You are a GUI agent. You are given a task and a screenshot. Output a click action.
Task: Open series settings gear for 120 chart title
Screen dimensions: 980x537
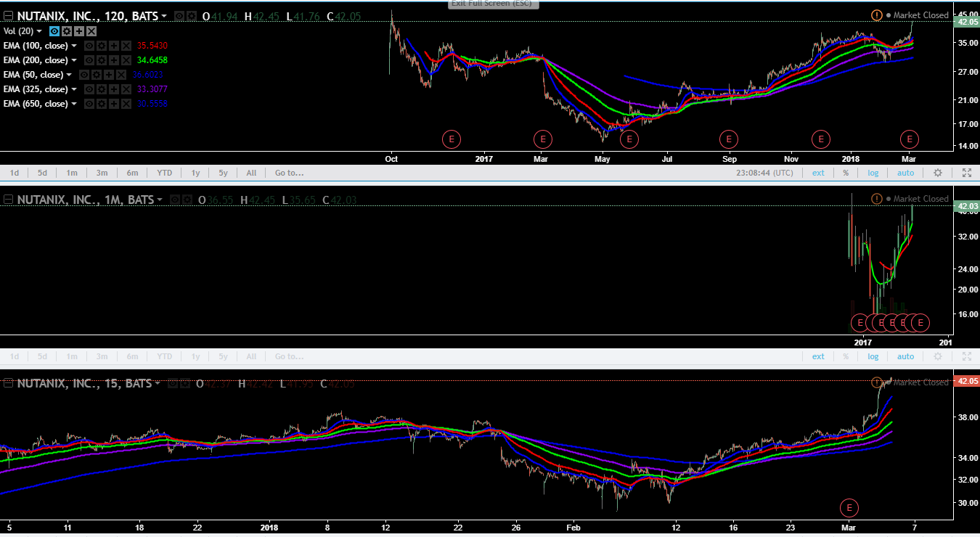coord(192,16)
